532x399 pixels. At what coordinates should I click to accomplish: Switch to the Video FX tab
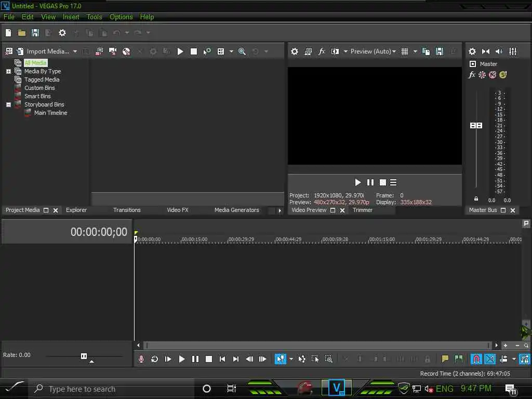pos(178,210)
